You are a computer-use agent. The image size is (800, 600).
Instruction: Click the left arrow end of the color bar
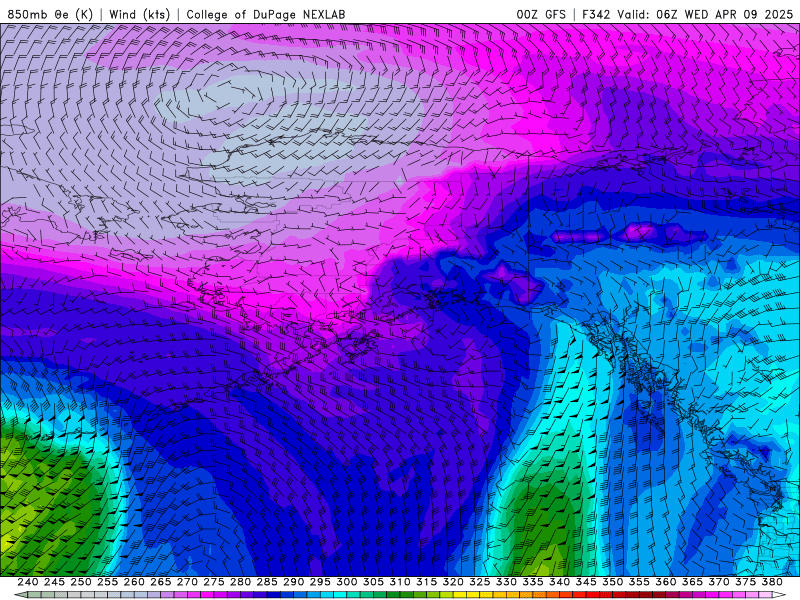tap(20, 595)
